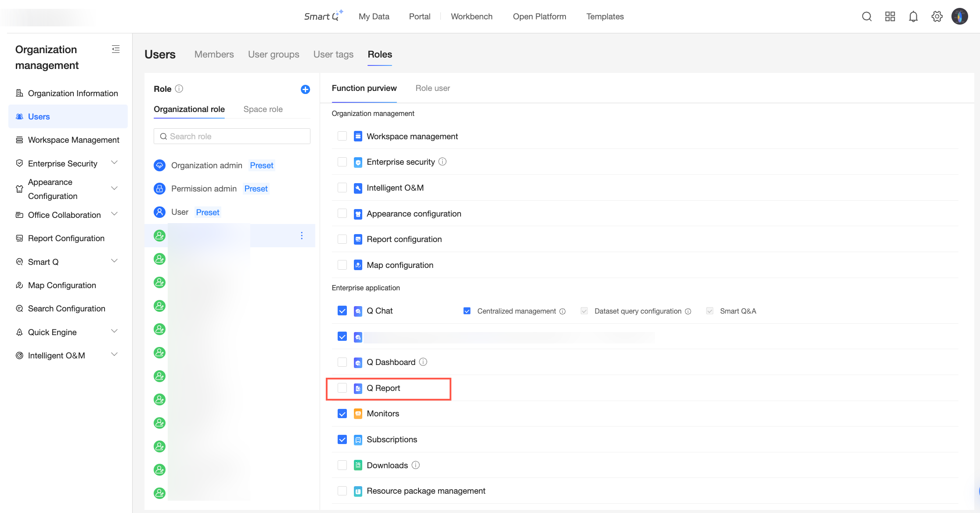Toggle Centralized management checkbox

(x=467, y=311)
